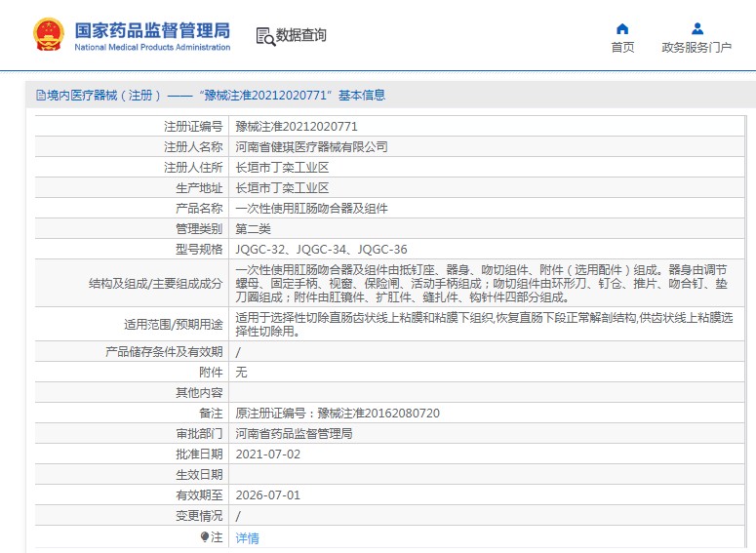
Task: Click management category 第二类
Action: click(253, 228)
